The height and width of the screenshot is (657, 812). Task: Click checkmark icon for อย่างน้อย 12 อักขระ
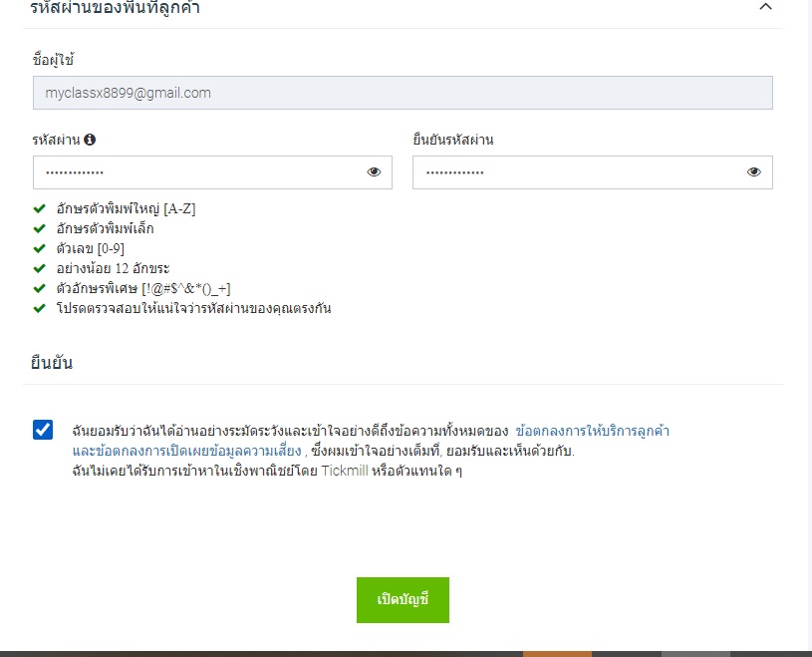(x=39, y=268)
